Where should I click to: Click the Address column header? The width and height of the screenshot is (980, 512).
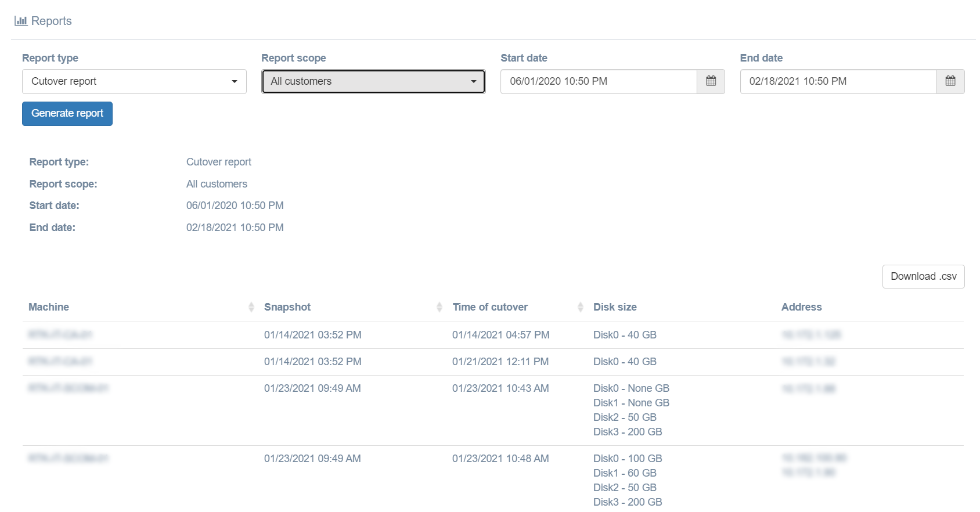(801, 307)
